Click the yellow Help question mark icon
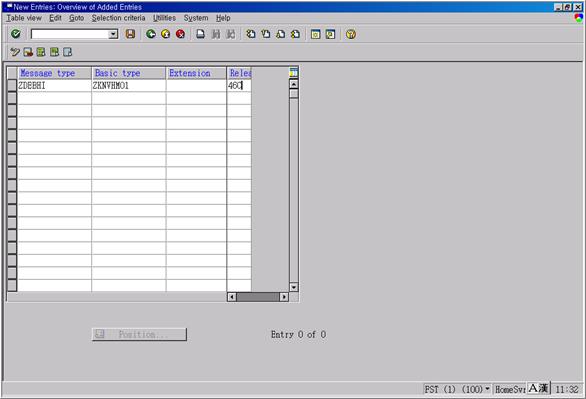Viewport: 586px width, 399px height. (x=351, y=34)
